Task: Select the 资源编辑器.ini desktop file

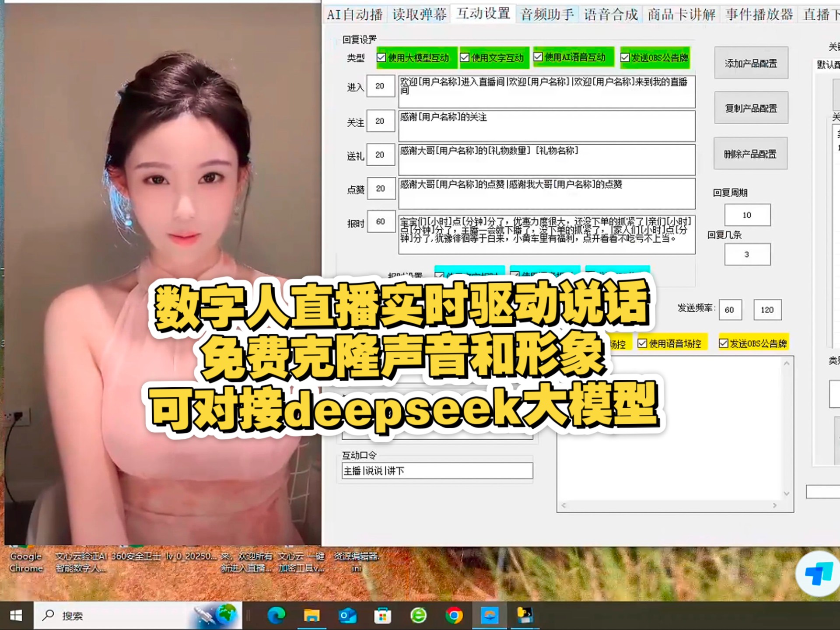Action: 357,562
